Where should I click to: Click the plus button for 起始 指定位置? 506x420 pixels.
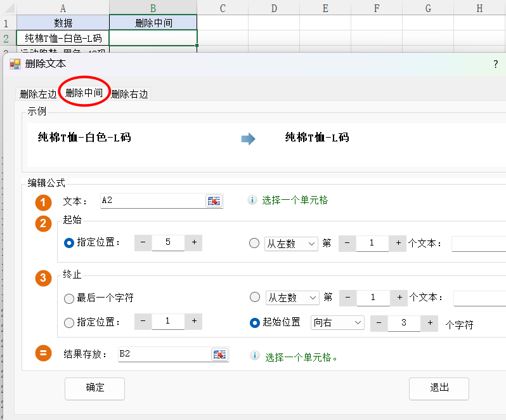point(193,242)
